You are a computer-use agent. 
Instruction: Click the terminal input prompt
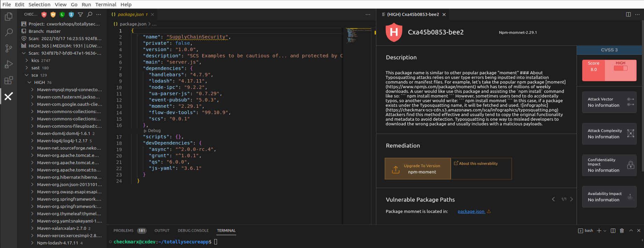[x=216, y=242]
